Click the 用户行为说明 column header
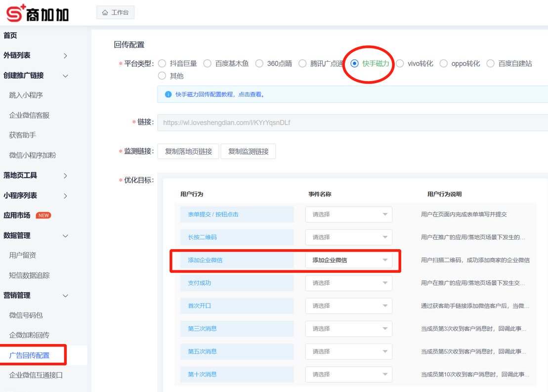548x392 pixels. 445,194
